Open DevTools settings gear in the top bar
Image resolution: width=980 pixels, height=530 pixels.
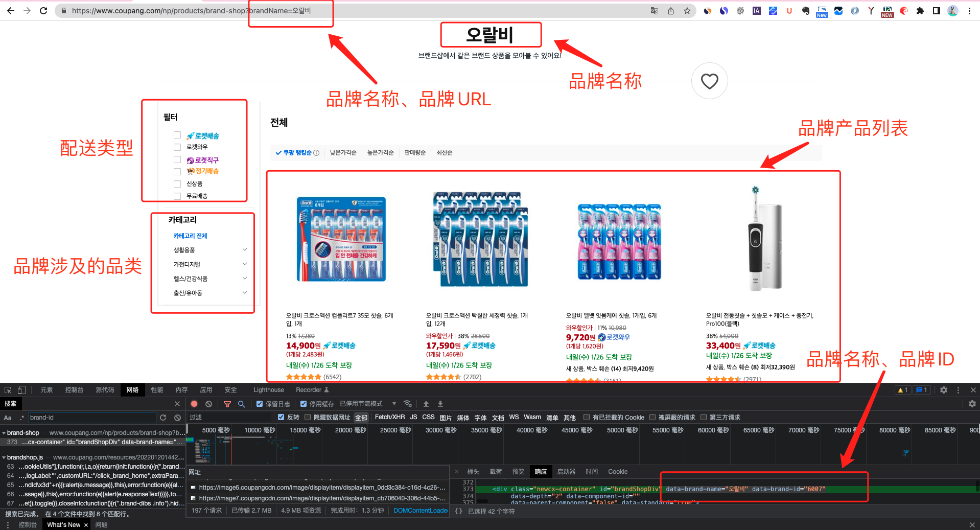point(944,390)
